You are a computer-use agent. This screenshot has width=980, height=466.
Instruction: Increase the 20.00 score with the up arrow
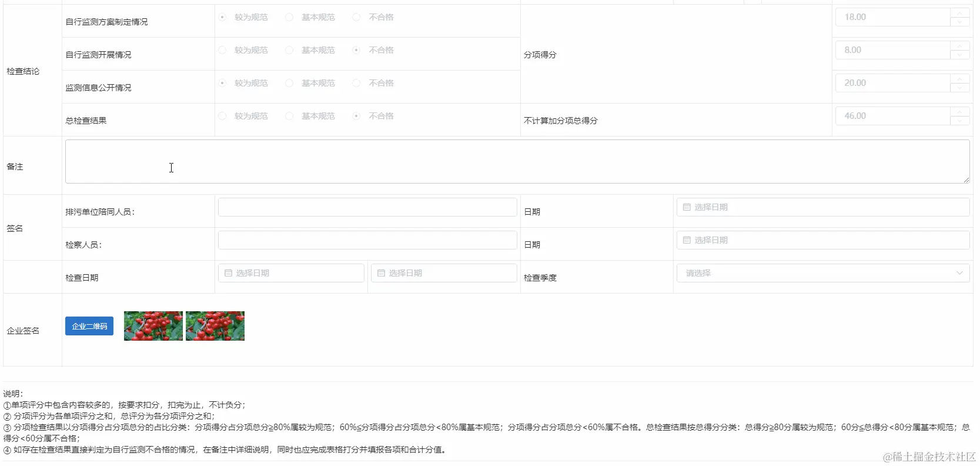(x=959, y=78)
